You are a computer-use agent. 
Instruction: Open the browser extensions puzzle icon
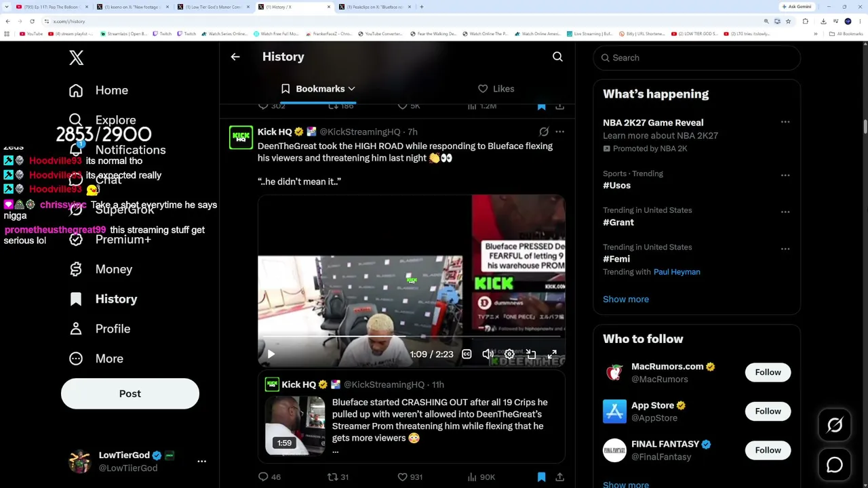pos(806,21)
